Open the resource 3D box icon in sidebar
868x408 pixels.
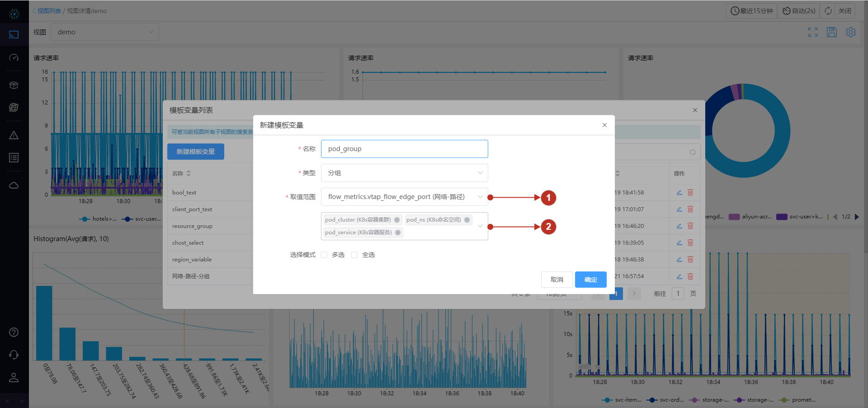coord(14,85)
